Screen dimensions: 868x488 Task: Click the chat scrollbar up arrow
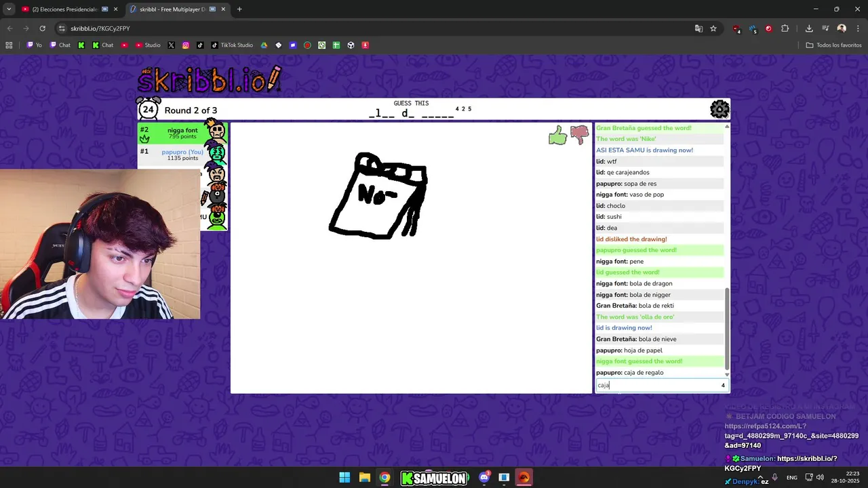(x=727, y=127)
